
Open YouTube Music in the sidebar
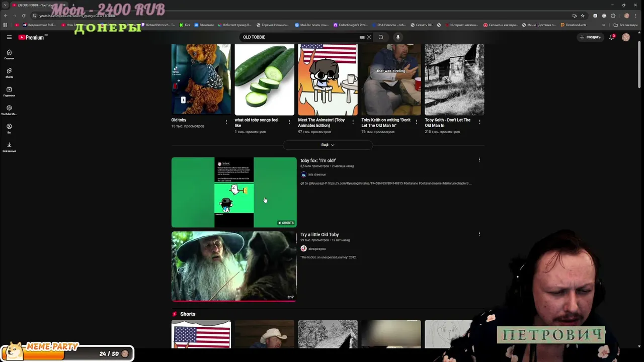[9, 110]
